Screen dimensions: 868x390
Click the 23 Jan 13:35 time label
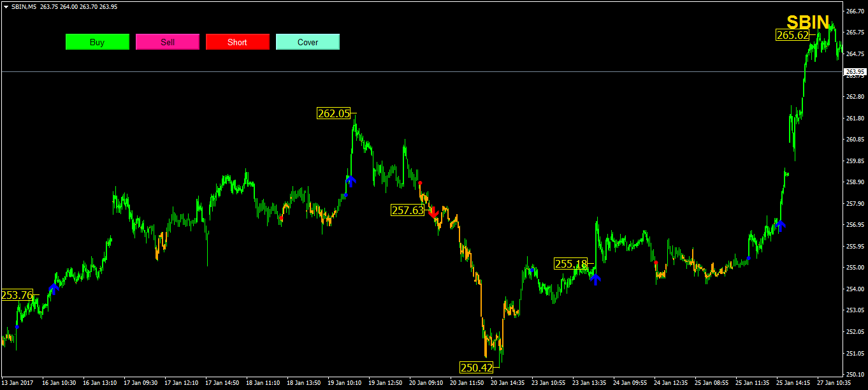590,383
